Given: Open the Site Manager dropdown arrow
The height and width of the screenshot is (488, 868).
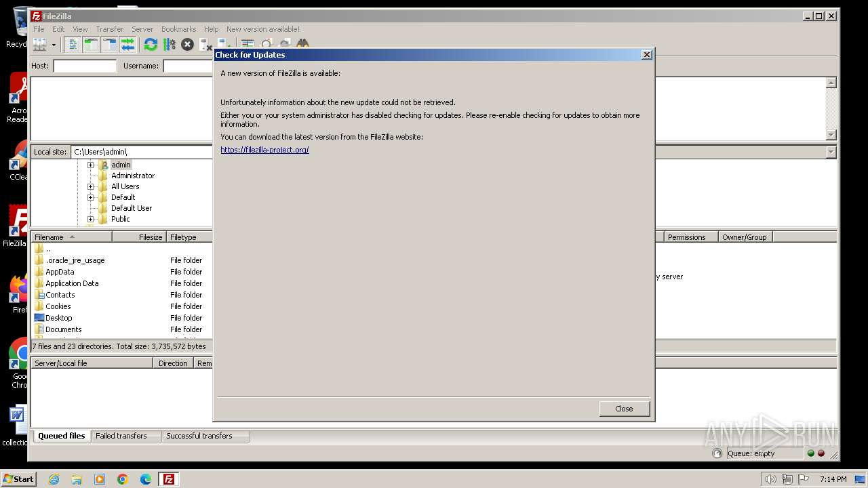Looking at the screenshot, I should coord(54,45).
